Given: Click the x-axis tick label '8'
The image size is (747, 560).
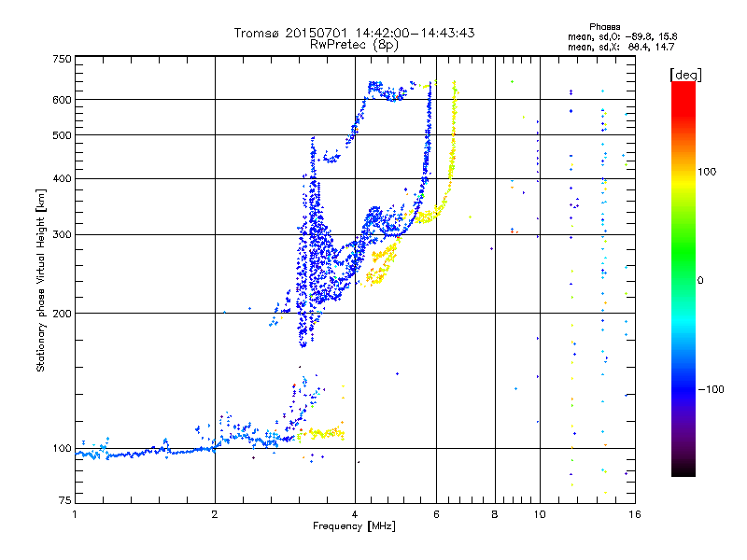Looking at the screenshot, I should (495, 514).
